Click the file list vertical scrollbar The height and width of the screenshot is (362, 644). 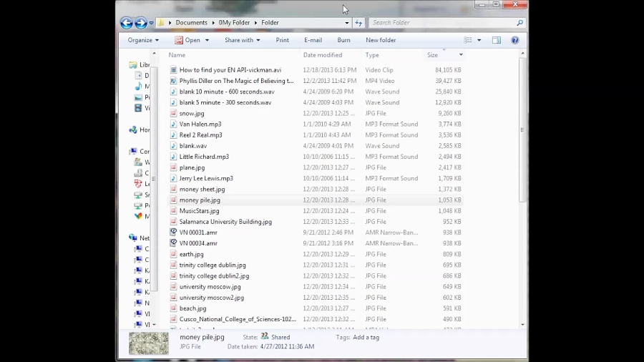tap(522, 129)
